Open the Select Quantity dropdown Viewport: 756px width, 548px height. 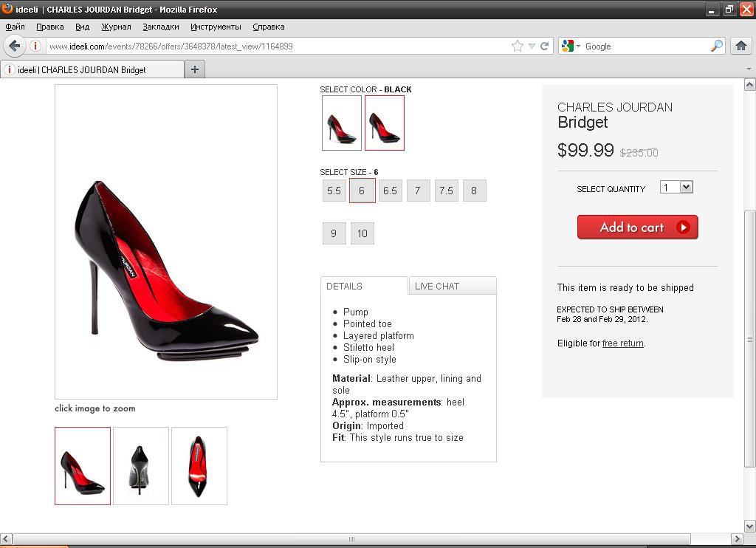pos(676,187)
